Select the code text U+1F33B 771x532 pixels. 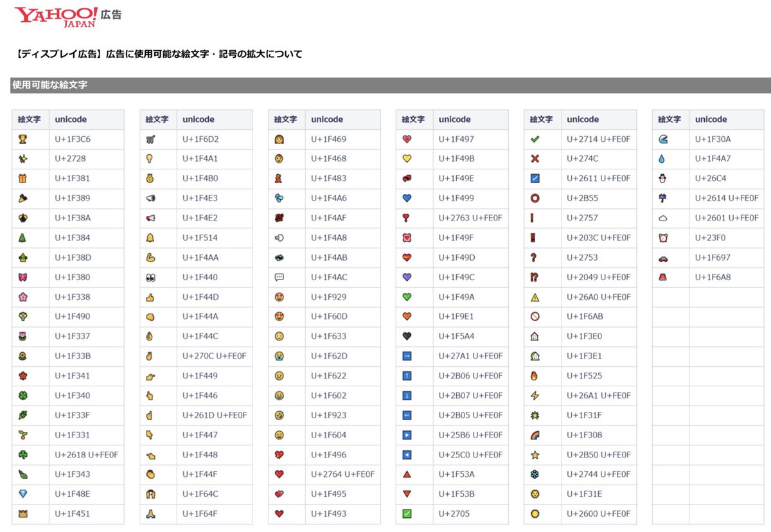[73, 357]
